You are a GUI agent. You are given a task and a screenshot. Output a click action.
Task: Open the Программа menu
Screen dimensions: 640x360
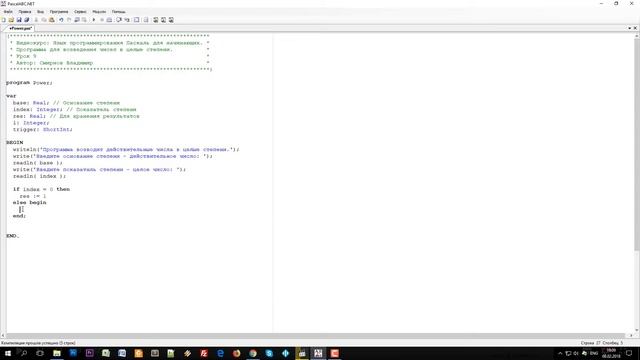[59, 12]
